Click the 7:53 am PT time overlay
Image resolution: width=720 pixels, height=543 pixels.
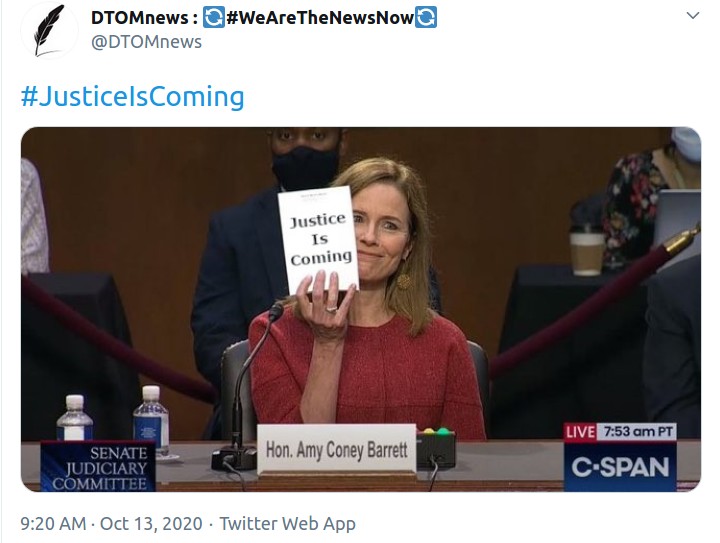pos(637,432)
